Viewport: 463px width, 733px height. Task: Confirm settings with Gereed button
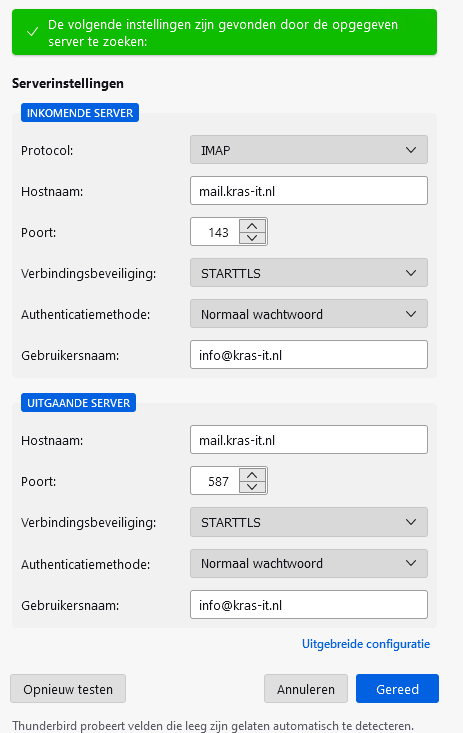pyautogui.click(x=397, y=689)
